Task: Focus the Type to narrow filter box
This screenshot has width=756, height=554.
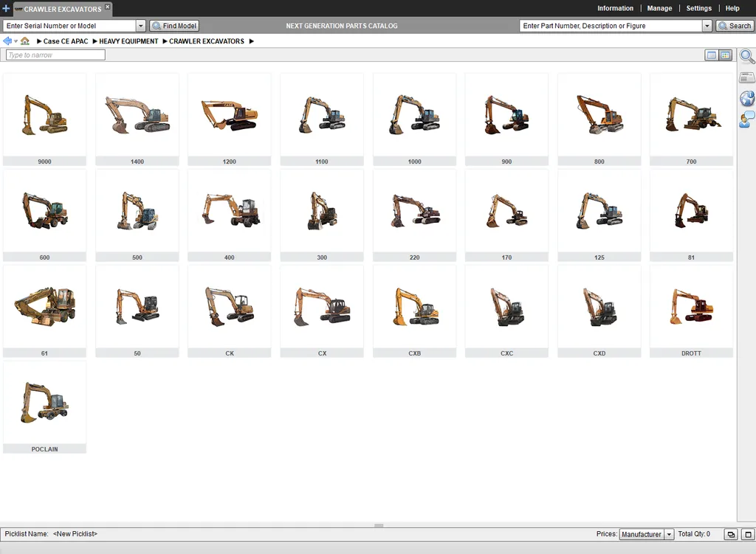Action: pos(55,55)
